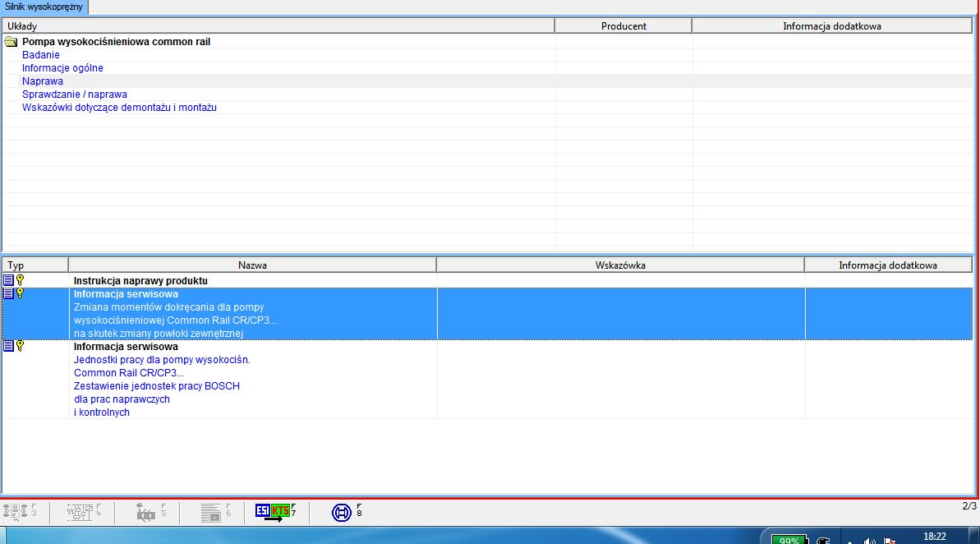Click document icon beside Jednostki pracy service info
This screenshot has height=544, width=980.
point(8,346)
